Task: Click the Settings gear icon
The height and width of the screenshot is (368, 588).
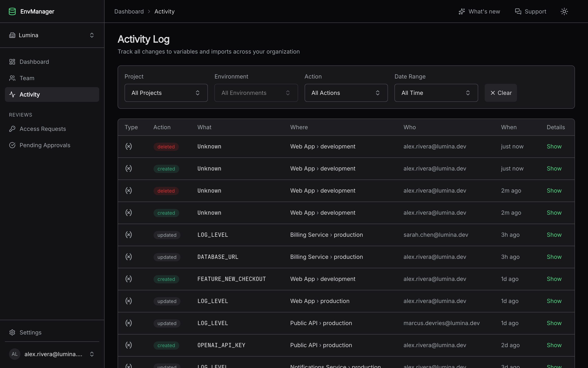Action: (12, 332)
